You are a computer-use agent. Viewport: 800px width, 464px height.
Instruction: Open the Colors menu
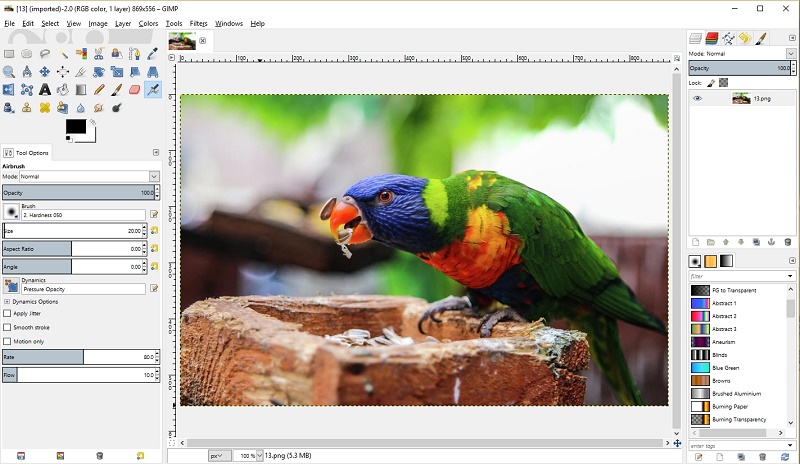(148, 23)
